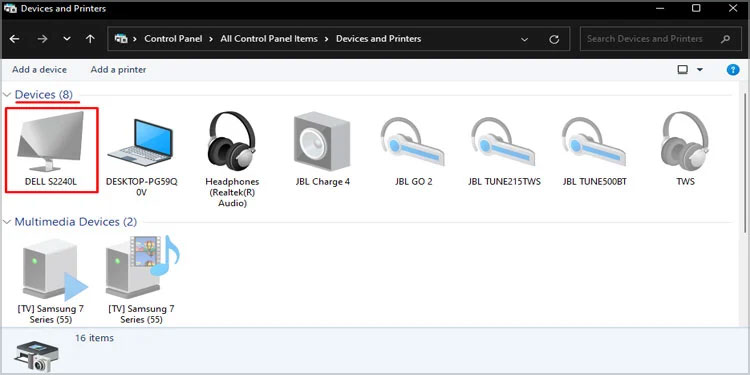Image resolution: width=750 pixels, height=375 pixels.
Task: Go back with the left arrow
Action: coord(15,39)
